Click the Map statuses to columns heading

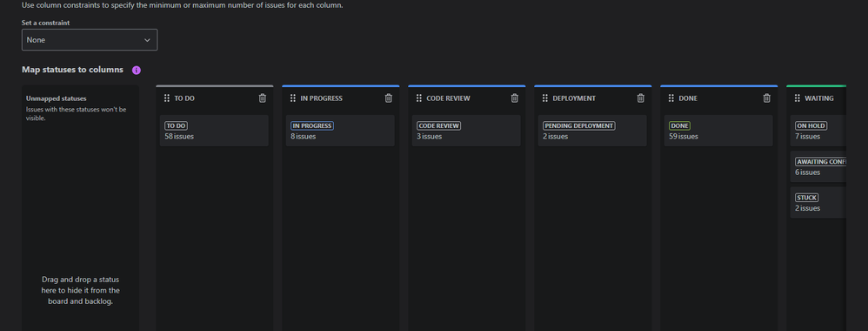tap(72, 70)
